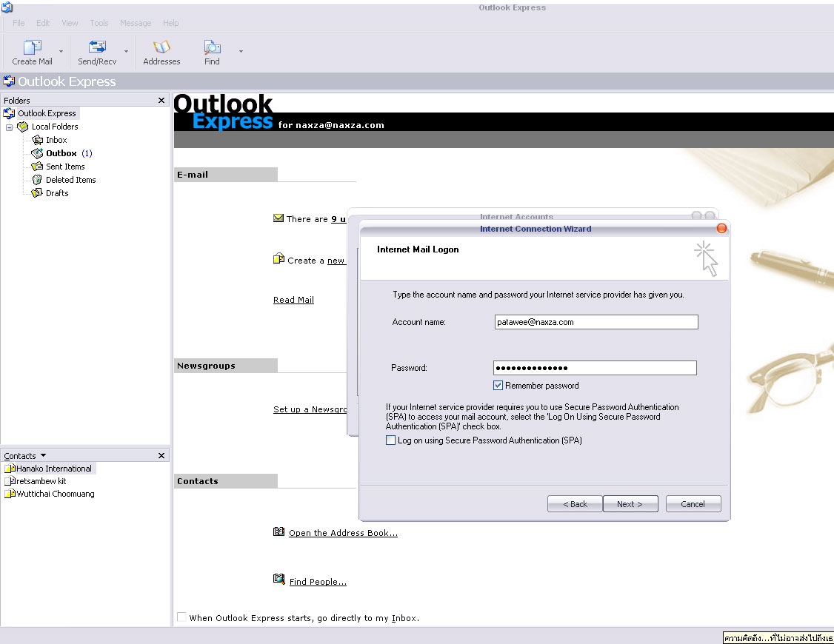Screen dimensions: 834x644
Task: Open the View menu
Action: pyautogui.click(x=70, y=23)
